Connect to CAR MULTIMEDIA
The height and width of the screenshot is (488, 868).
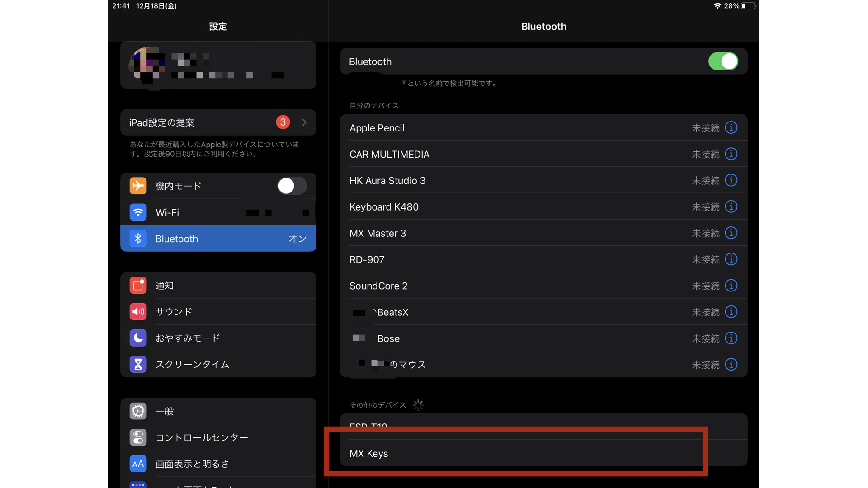544,154
